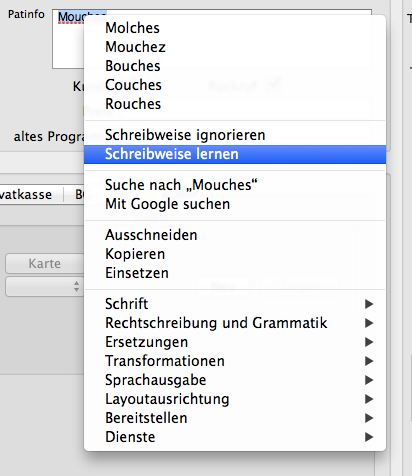Pick the Couches suggestion
Image resolution: width=412 pixels, height=476 pixels.
click(x=235, y=85)
